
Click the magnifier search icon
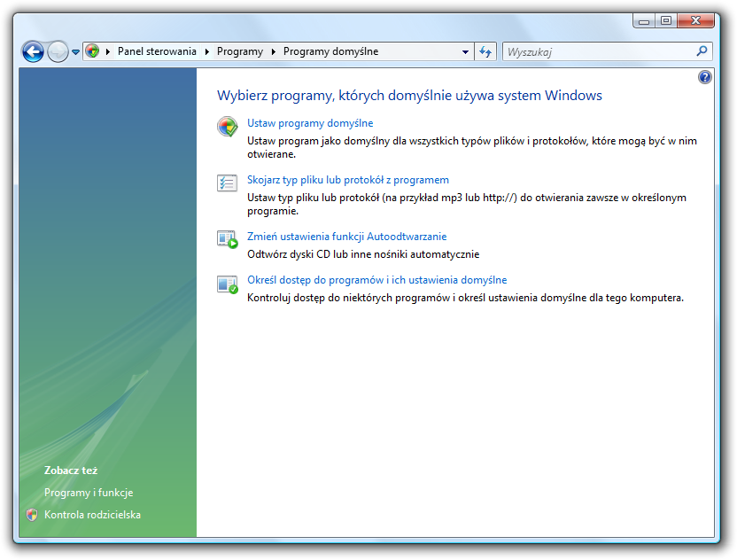[702, 51]
